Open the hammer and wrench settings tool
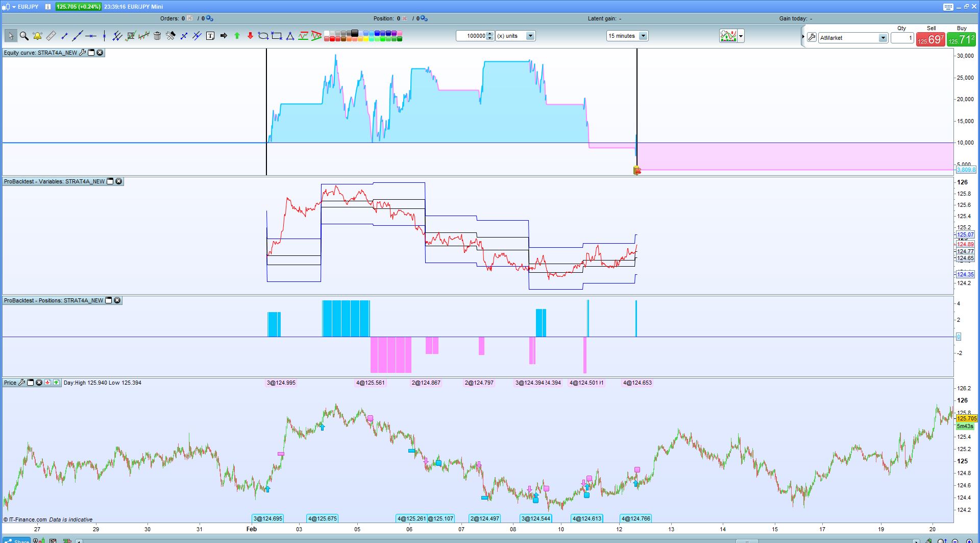 pos(170,36)
